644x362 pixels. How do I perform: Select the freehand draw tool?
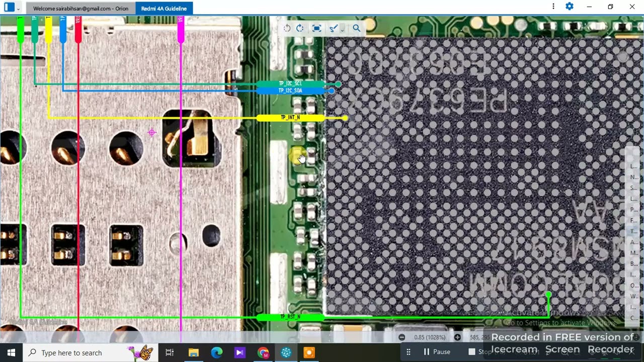(x=333, y=28)
